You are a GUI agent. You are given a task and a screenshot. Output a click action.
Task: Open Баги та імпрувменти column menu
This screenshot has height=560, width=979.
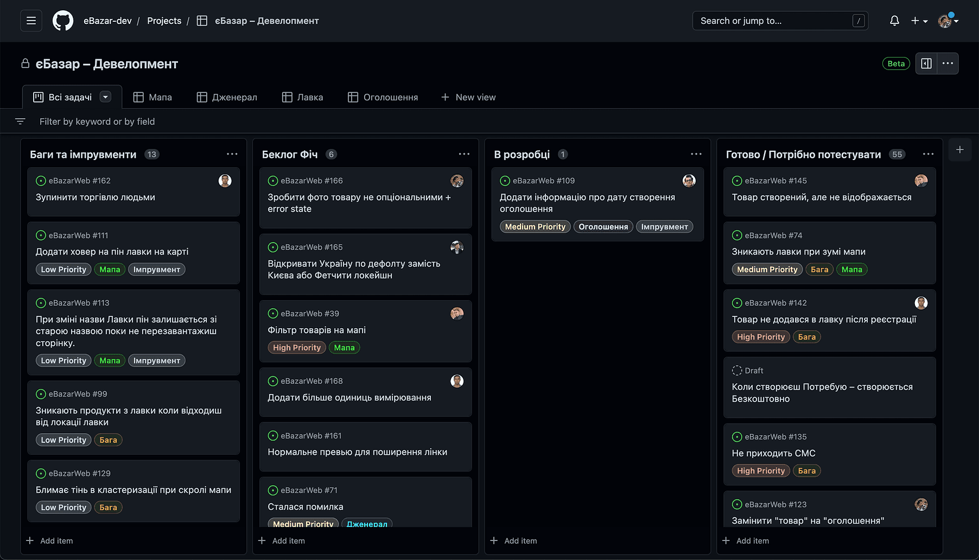click(x=232, y=154)
